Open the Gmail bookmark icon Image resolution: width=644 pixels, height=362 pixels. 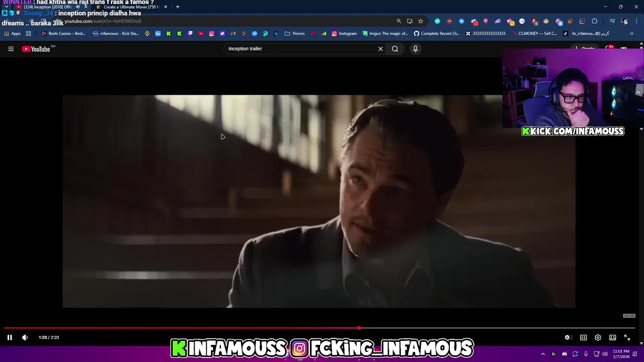[233, 34]
